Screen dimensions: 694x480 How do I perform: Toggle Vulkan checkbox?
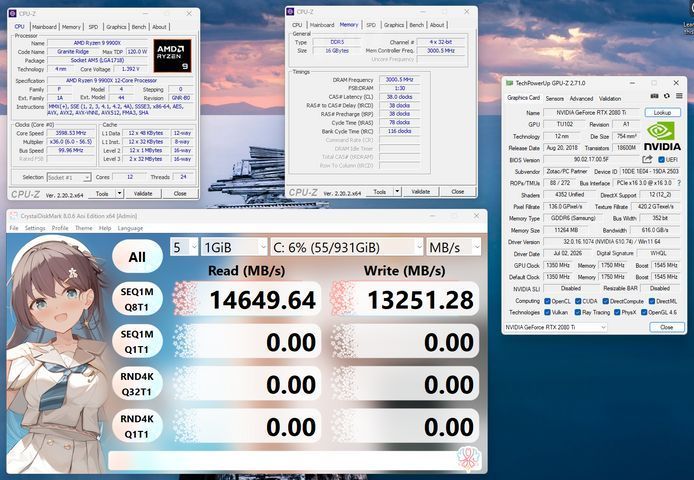click(x=547, y=312)
